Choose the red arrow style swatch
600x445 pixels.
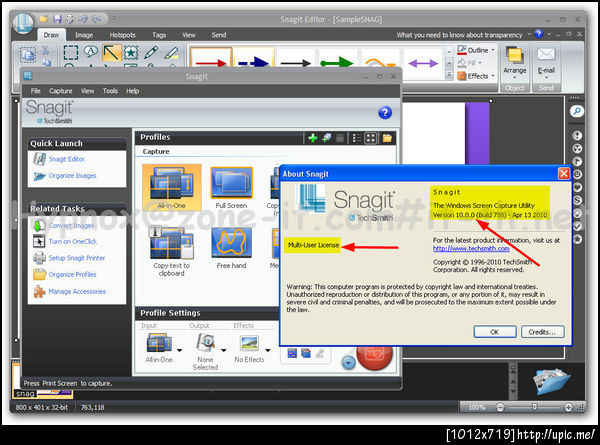(x=211, y=57)
